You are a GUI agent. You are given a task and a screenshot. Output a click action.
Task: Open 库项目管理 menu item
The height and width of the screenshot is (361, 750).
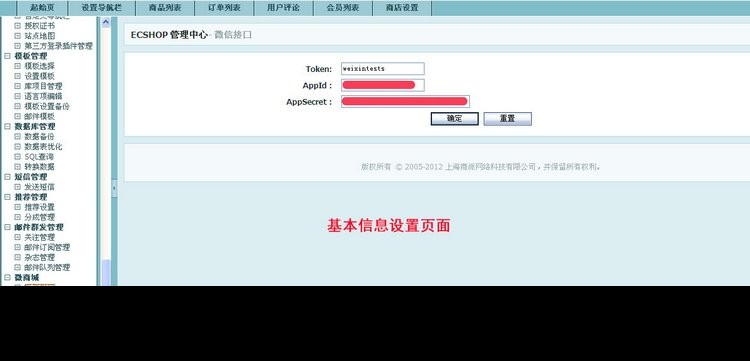pyautogui.click(x=43, y=86)
